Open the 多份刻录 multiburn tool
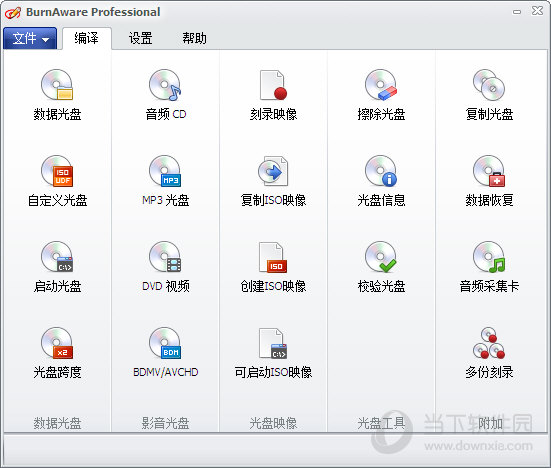This screenshot has height=468, width=551. [489, 343]
